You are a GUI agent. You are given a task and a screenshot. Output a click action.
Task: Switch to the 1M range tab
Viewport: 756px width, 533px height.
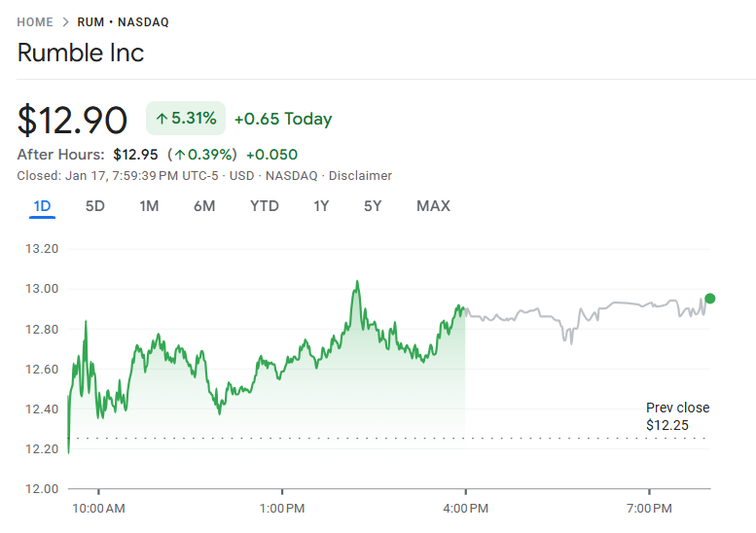click(149, 206)
